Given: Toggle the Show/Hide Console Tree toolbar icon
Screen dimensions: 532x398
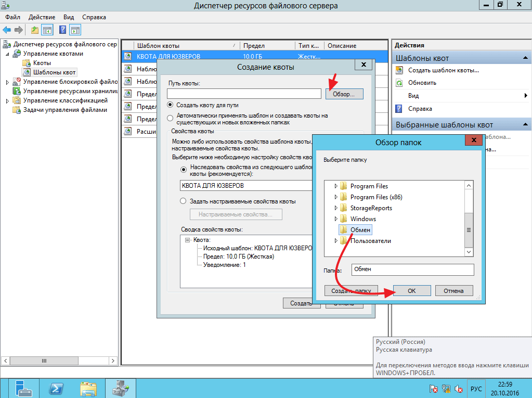Looking at the screenshot, I should point(48,30).
